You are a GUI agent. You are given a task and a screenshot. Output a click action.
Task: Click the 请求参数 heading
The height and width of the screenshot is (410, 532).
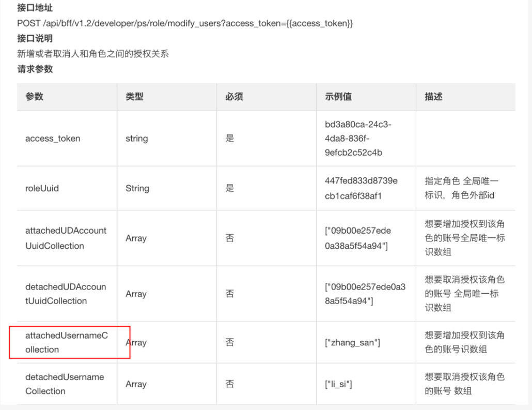pyautogui.click(x=35, y=69)
